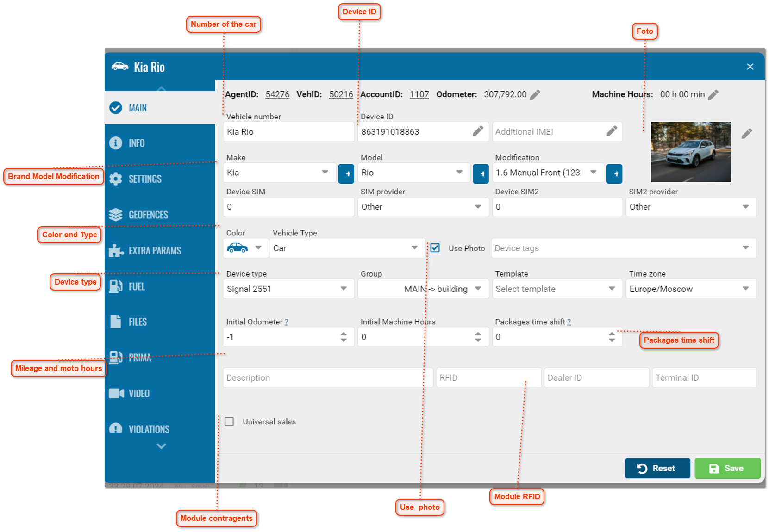The width and height of the screenshot is (769, 532).
Task: Open the Device type dropdown Signal 2551
Action: click(x=288, y=289)
